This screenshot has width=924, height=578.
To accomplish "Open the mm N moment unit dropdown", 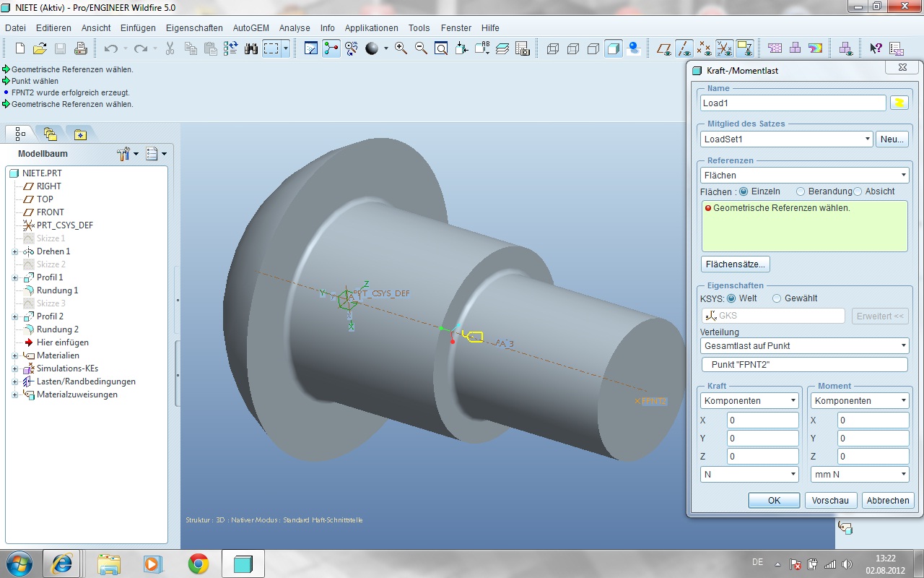I will [x=860, y=475].
